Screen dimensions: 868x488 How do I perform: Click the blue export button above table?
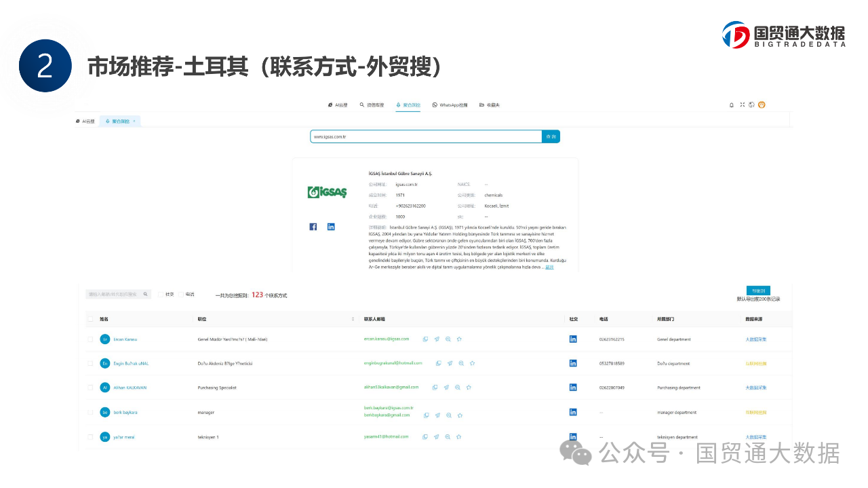(758, 290)
